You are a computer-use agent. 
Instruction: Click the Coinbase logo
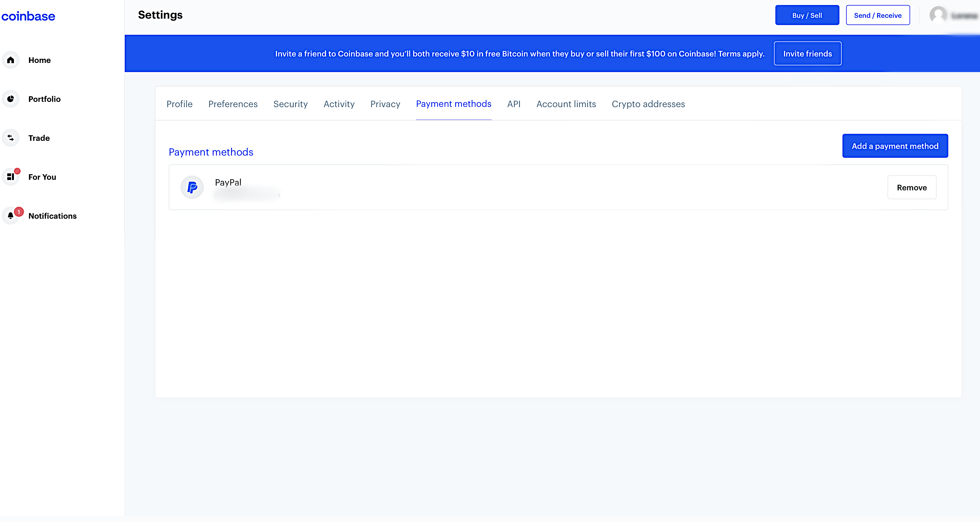tap(28, 16)
